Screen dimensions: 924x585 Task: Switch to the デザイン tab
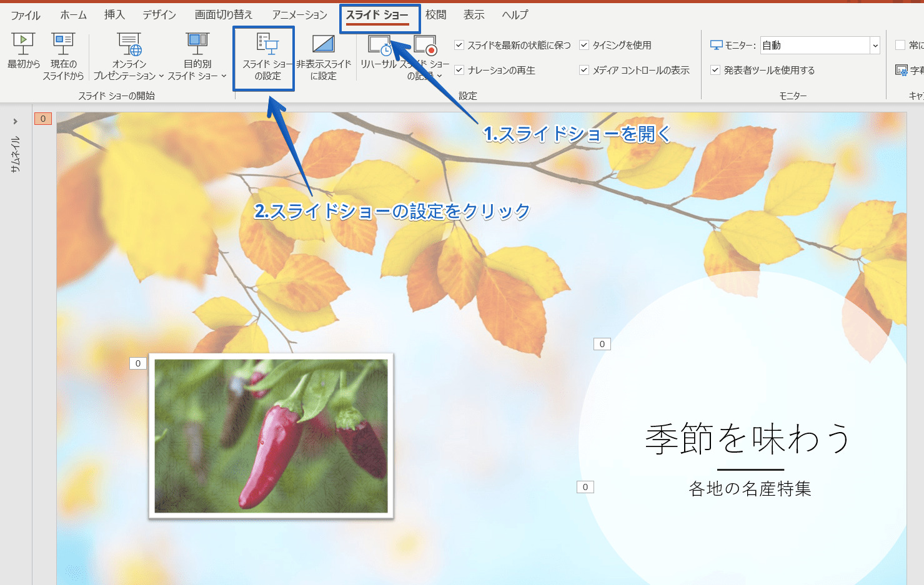click(x=159, y=14)
